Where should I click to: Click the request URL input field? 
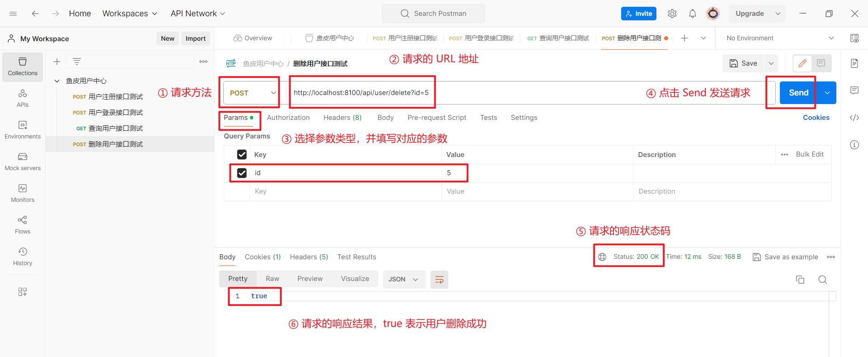click(520, 93)
